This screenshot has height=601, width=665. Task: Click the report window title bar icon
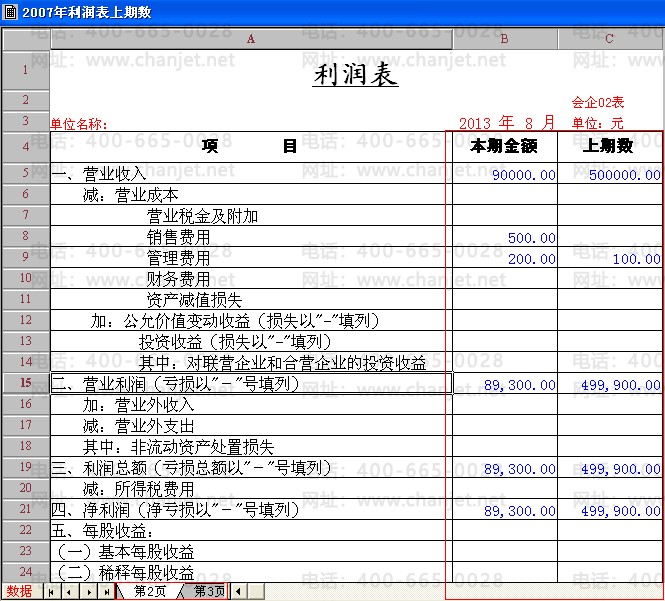tap(9, 11)
